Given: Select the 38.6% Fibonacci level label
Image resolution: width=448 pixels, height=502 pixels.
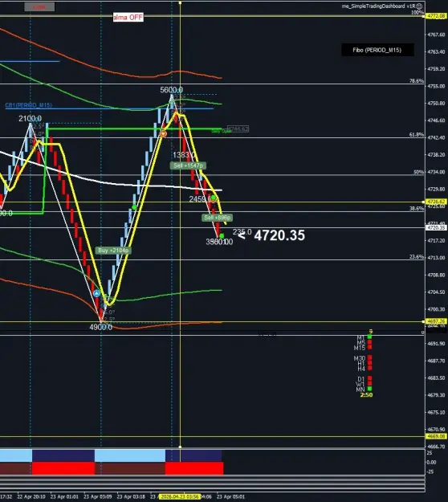Looking at the screenshot, I should [417, 208].
